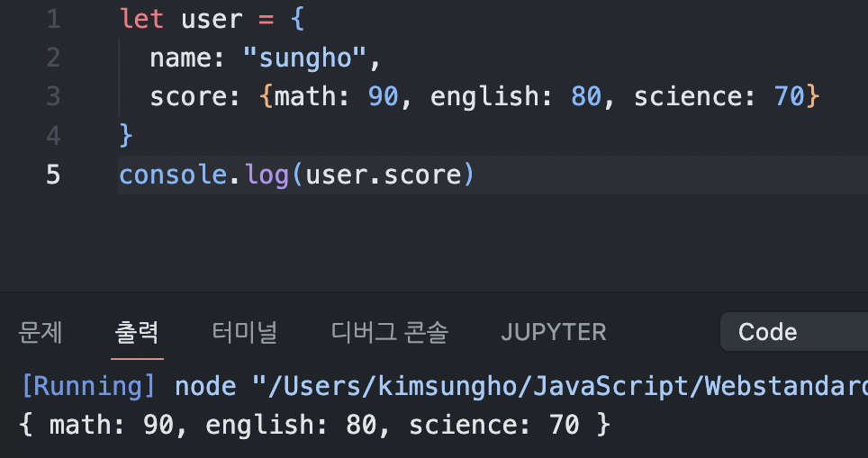Click "english:" key in the code editor

point(492,97)
